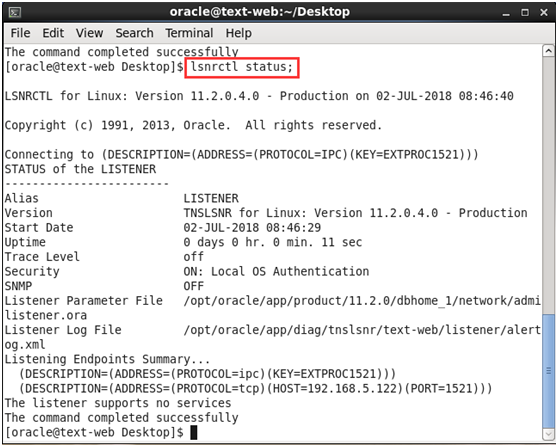Minimize the terminal window

tap(506, 13)
